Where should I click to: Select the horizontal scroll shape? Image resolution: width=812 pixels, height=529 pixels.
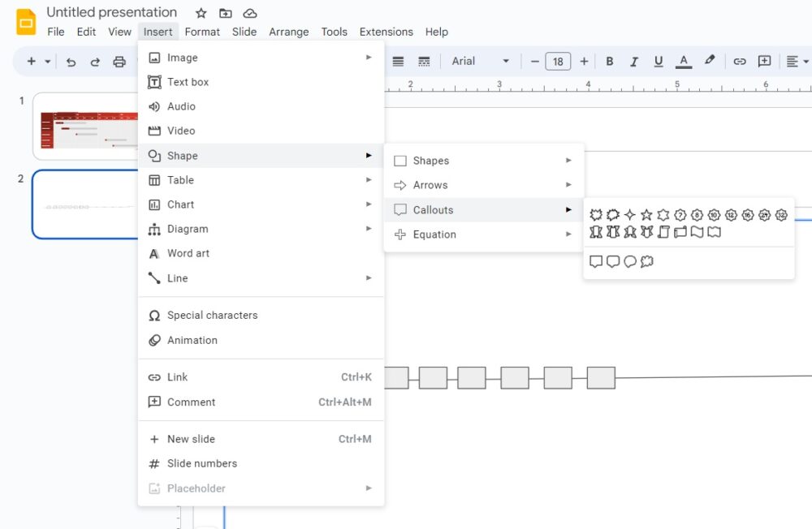pos(680,232)
